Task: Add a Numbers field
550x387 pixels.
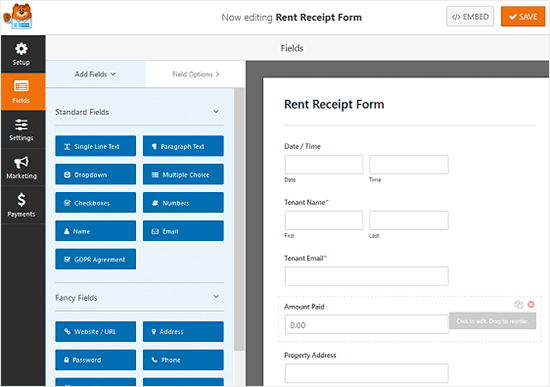Action: click(x=183, y=202)
